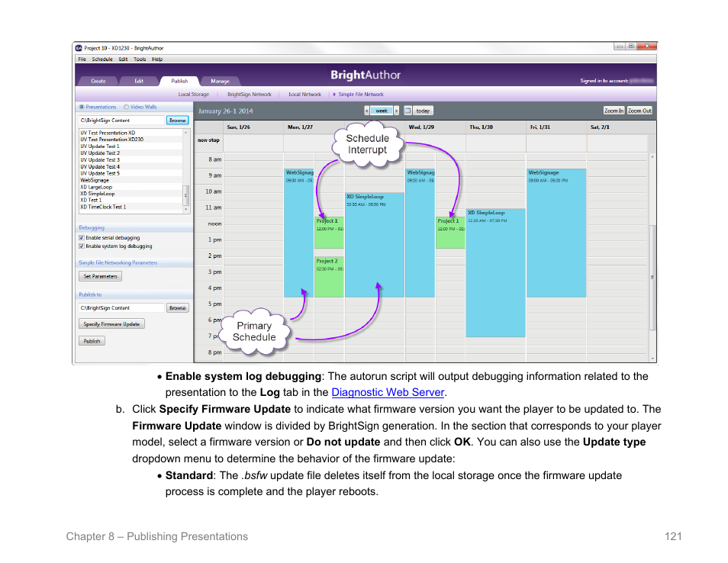Toggle Enable serial debugging checkbox
Viewport: 728px width, 563px height.
tap(81, 238)
